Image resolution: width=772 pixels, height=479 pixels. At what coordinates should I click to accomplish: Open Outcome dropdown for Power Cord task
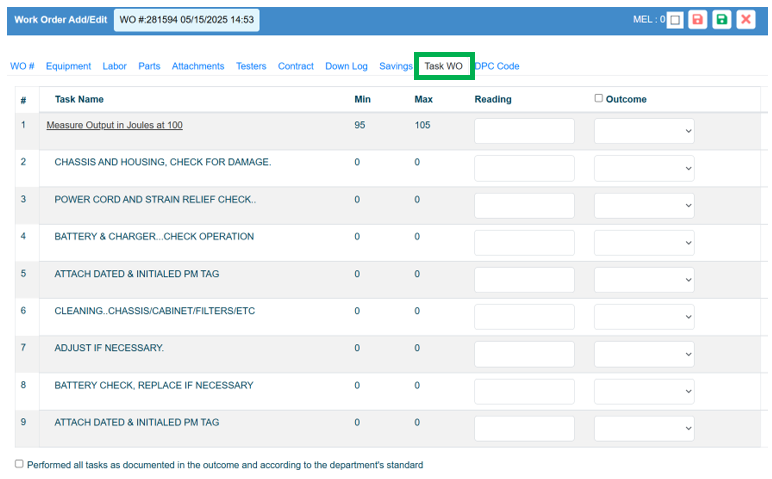pos(644,206)
